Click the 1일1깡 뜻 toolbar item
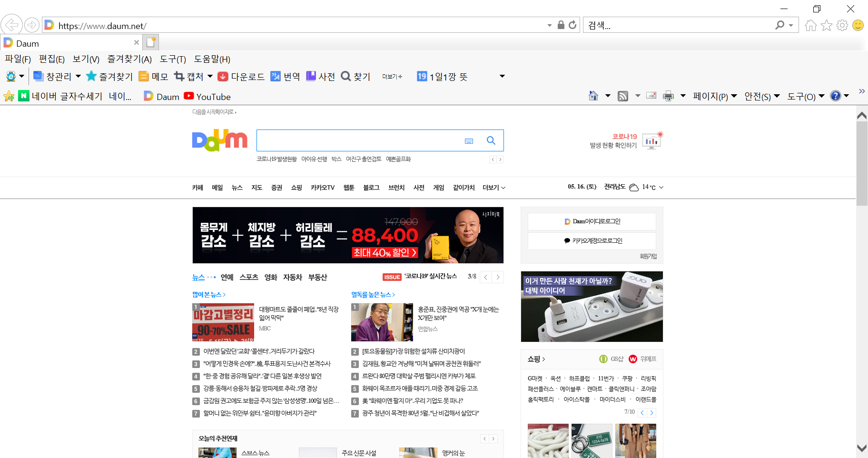The width and height of the screenshot is (868, 458). pos(442,76)
